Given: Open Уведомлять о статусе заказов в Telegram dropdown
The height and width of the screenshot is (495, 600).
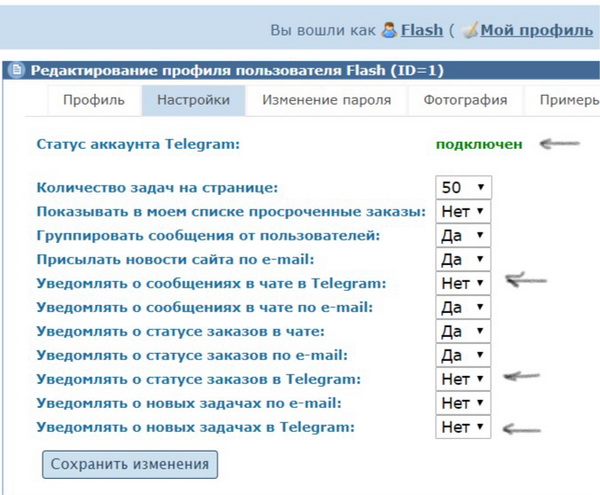Looking at the screenshot, I should 463,379.
